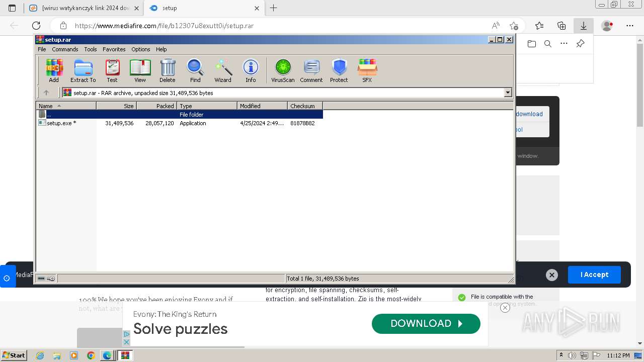Close the setup browser tab

257,8
